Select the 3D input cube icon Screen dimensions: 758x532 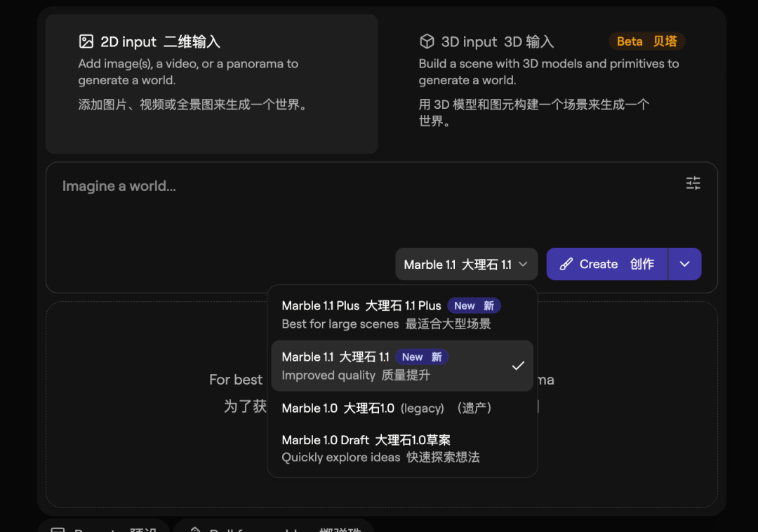(x=427, y=41)
